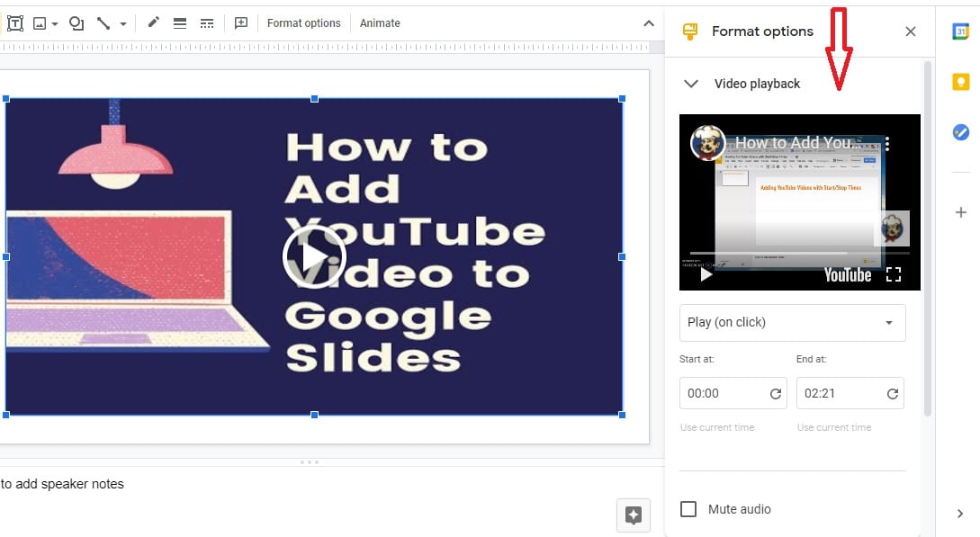This screenshot has width=980, height=537.
Task: Open the Border dash option
Action: [207, 23]
